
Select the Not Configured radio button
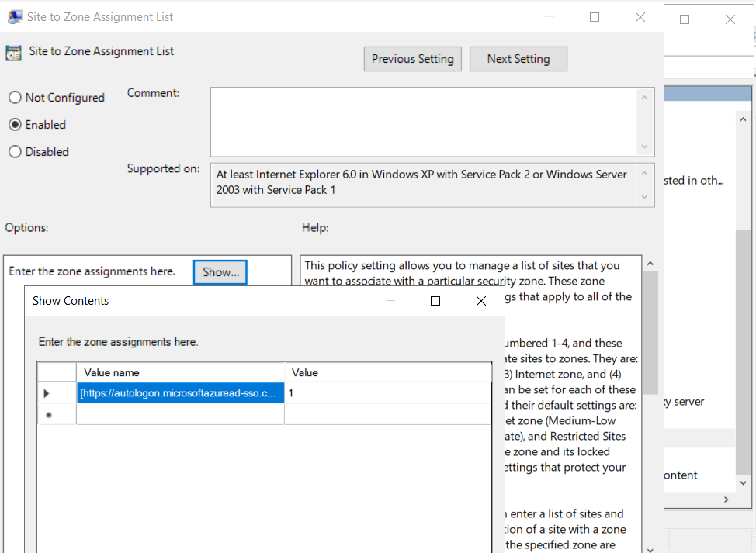click(x=15, y=97)
